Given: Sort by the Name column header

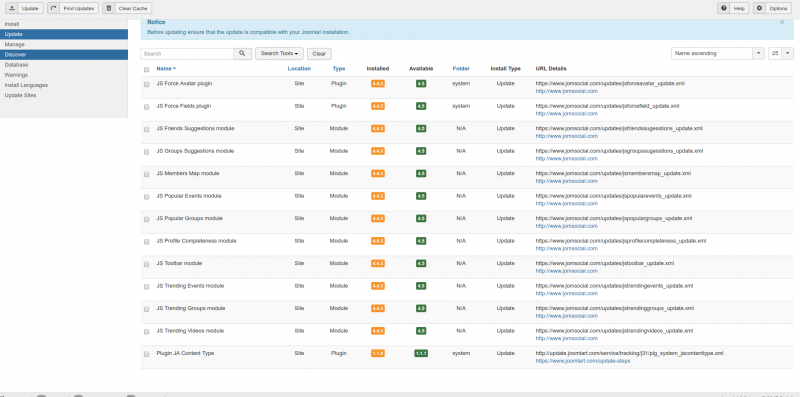Looking at the screenshot, I should 166,68.
